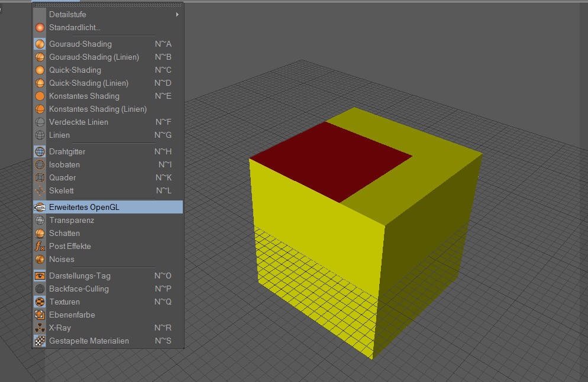Click the Linien wire sphere icon
This screenshot has height=382, width=588.
point(40,135)
